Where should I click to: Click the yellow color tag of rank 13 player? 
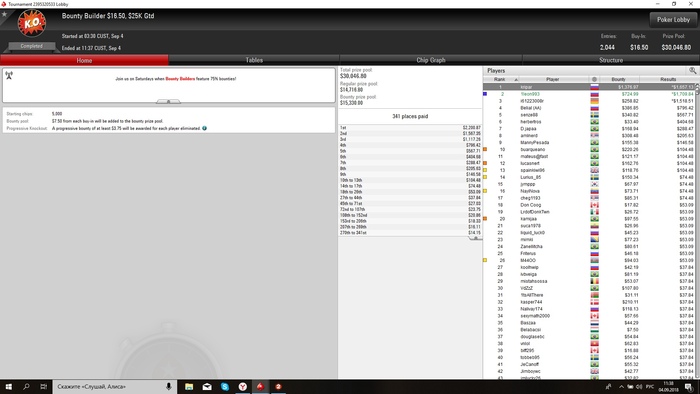coord(485,170)
